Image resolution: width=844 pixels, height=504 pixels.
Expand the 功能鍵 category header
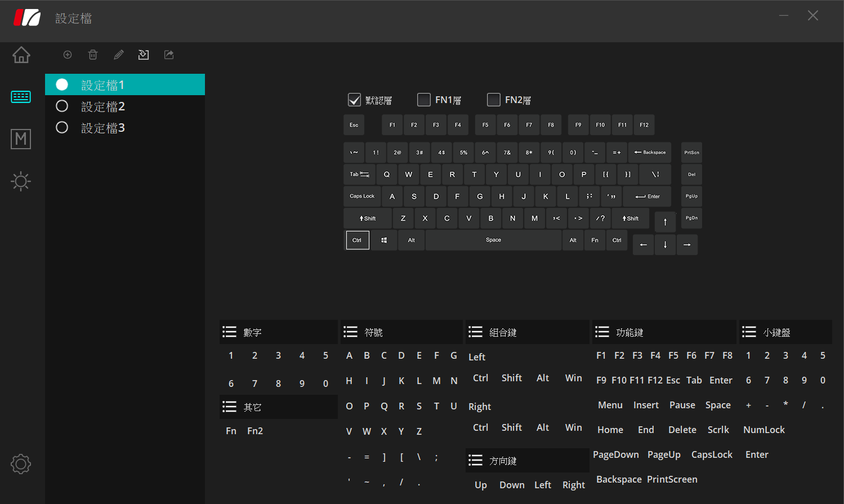pos(664,332)
